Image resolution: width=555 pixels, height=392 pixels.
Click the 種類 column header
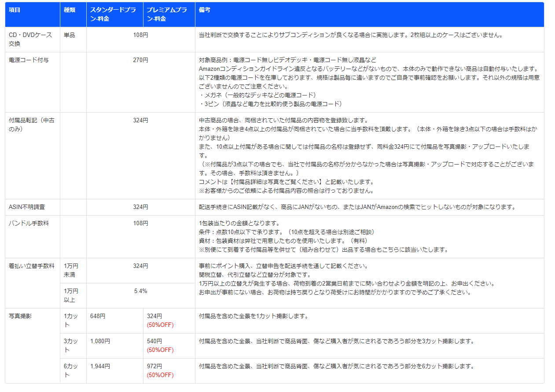69,10
